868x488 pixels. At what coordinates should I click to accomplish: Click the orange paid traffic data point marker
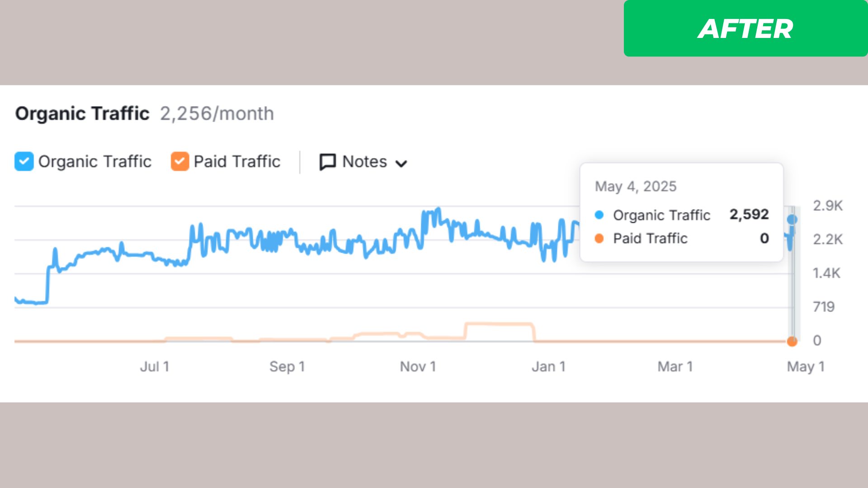click(792, 342)
